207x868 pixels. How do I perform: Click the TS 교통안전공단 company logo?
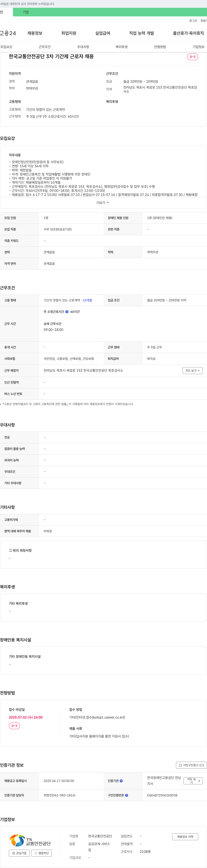30,841
